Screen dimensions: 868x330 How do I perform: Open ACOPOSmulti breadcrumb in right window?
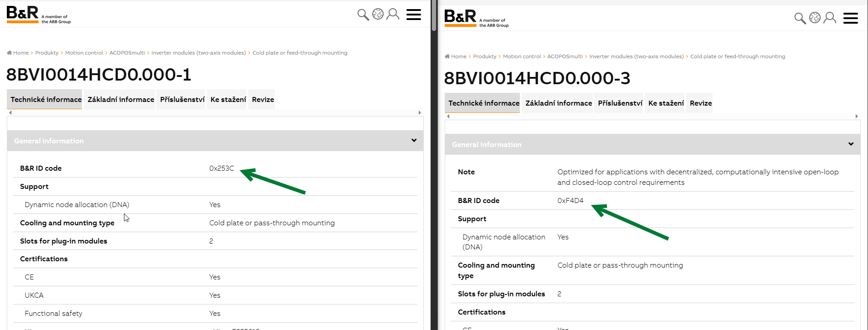[565, 56]
